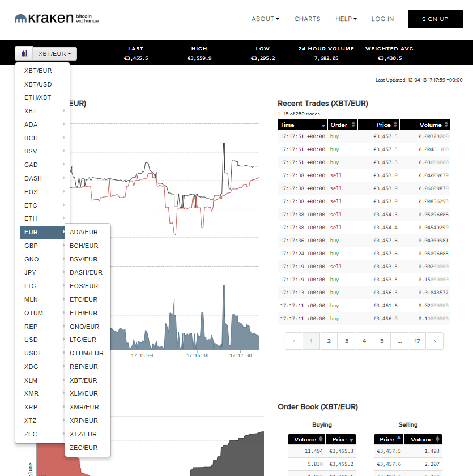Choose XBT/USD pair from dropdown list
The image size is (473, 476).
[38, 84]
